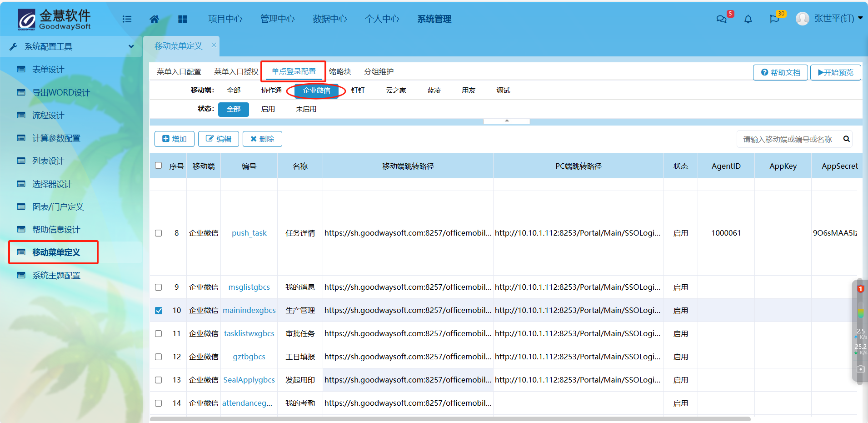868x423 pixels.
Task: Go to the home page icon
Action: pos(155,19)
